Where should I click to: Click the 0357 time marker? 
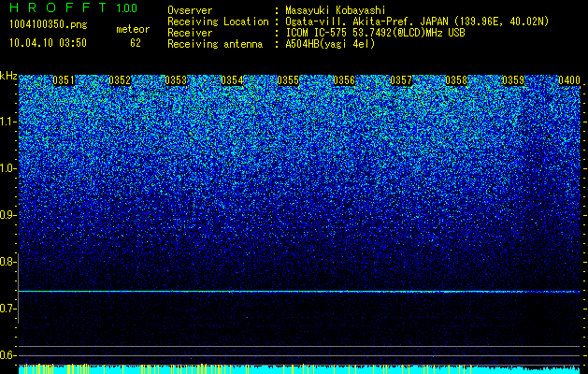coord(401,80)
